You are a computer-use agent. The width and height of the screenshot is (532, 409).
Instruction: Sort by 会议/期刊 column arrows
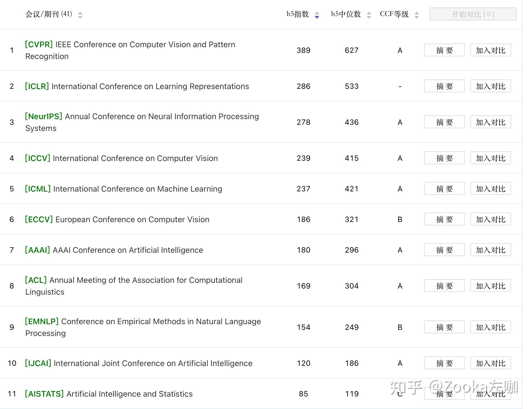click(x=80, y=15)
